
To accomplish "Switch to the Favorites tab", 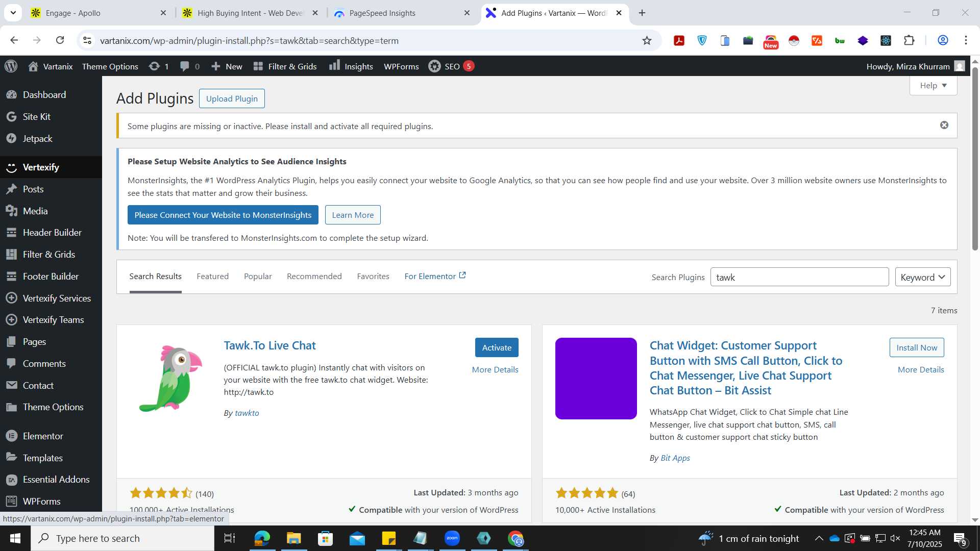I will point(373,276).
